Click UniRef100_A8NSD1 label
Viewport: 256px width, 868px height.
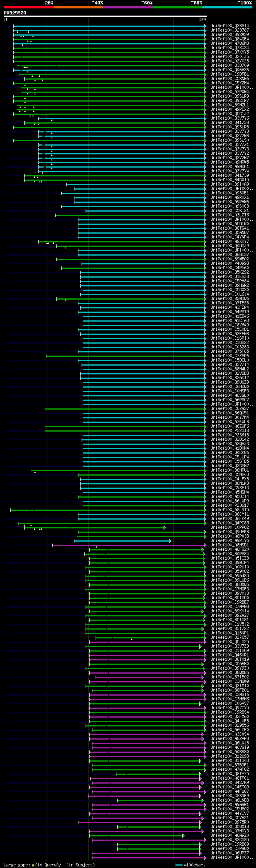coord(230,545)
